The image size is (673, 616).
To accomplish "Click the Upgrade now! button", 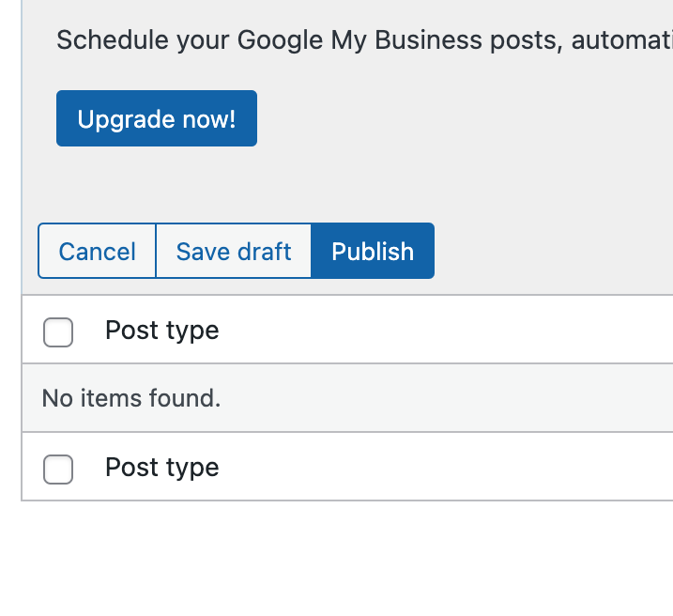I will coord(157,119).
